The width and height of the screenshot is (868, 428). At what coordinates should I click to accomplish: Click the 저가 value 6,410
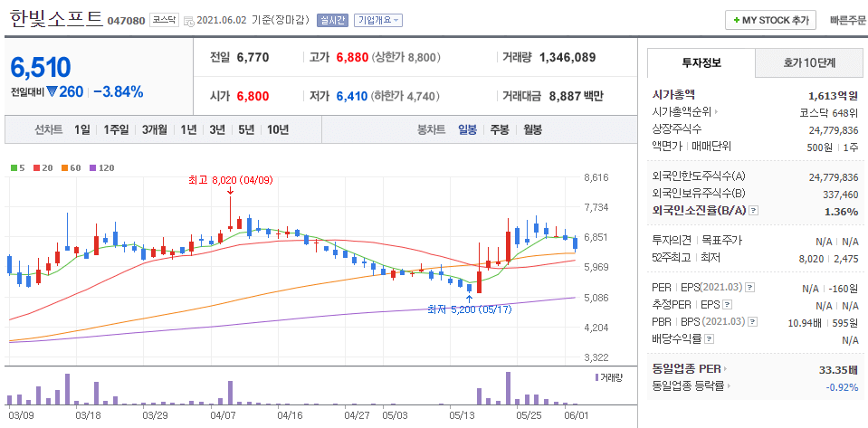coord(352,96)
